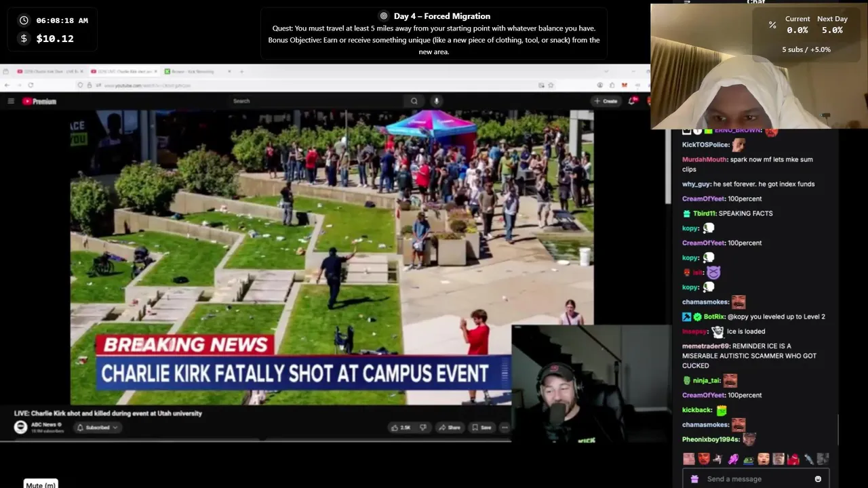Activate YouTube voice search microphone
The width and height of the screenshot is (868, 488).
click(x=436, y=101)
